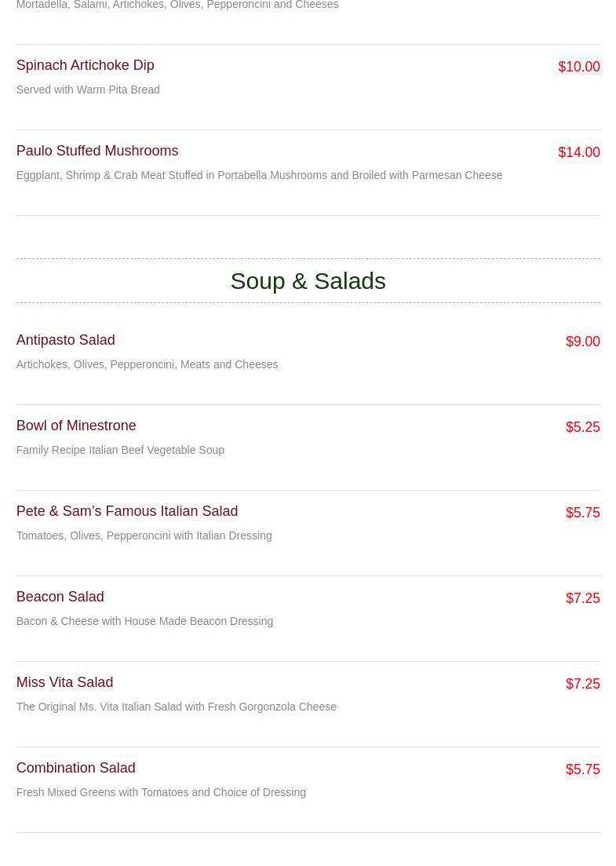Open the Paulo Stuffed Mushrooms menu item

pyautogui.click(x=97, y=151)
